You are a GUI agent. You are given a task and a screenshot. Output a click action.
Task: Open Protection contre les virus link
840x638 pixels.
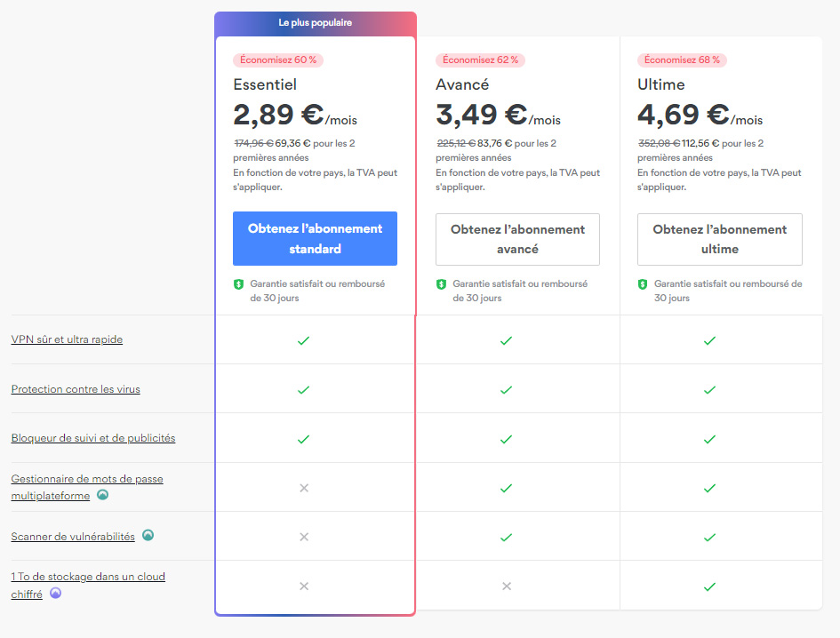click(76, 389)
